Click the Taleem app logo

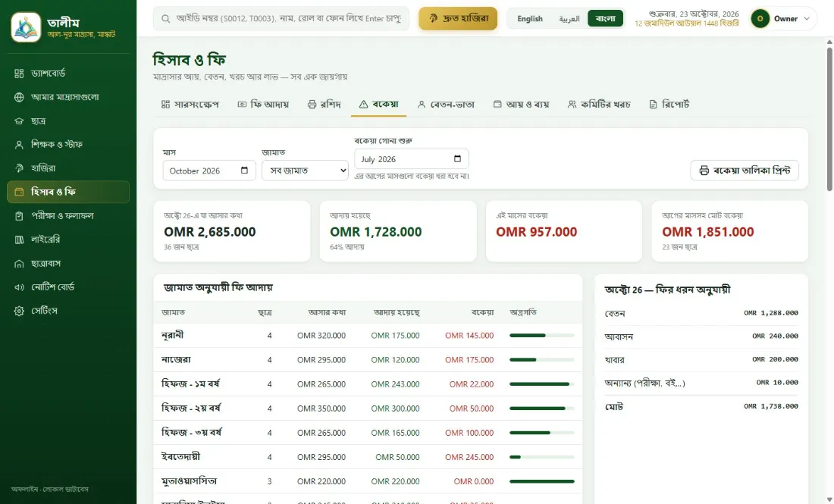26,27
